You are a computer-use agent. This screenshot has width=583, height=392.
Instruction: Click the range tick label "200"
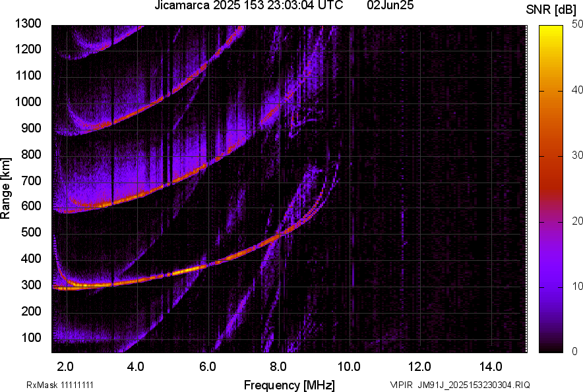31,311
